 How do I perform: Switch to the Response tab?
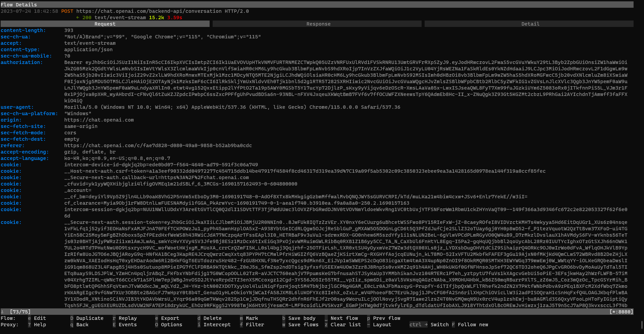click(318, 24)
